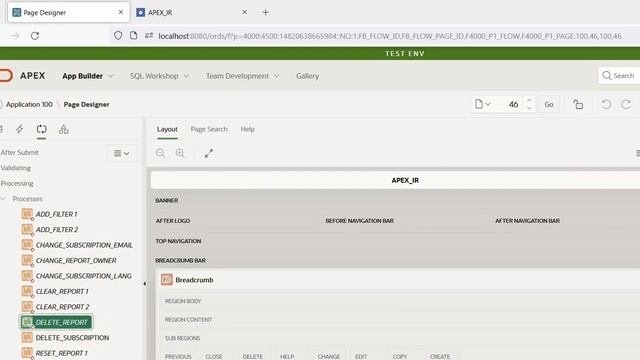Click the browser address bar URL

(390, 36)
